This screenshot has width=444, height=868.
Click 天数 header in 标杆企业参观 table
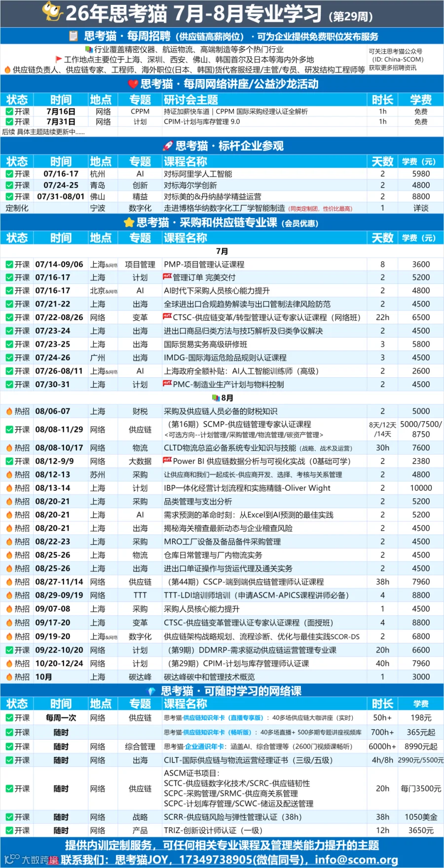(382, 161)
